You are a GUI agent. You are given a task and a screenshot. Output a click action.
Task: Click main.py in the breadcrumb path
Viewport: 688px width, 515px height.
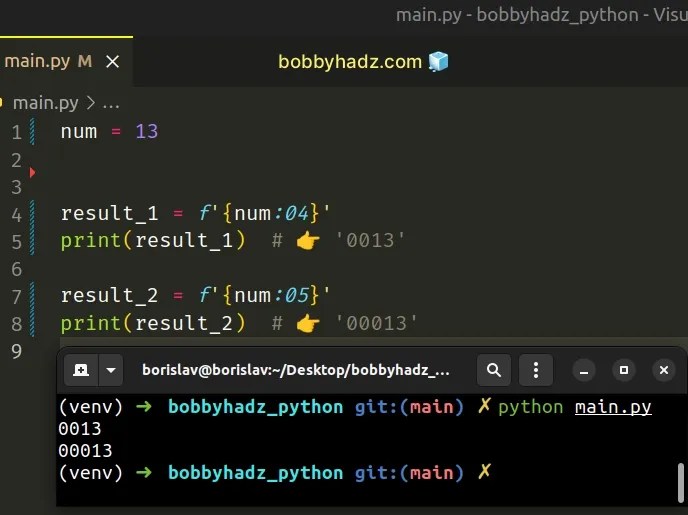[x=46, y=103]
